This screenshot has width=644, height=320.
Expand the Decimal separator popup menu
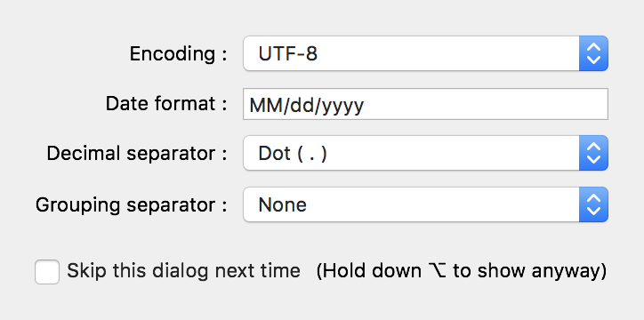point(425,153)
